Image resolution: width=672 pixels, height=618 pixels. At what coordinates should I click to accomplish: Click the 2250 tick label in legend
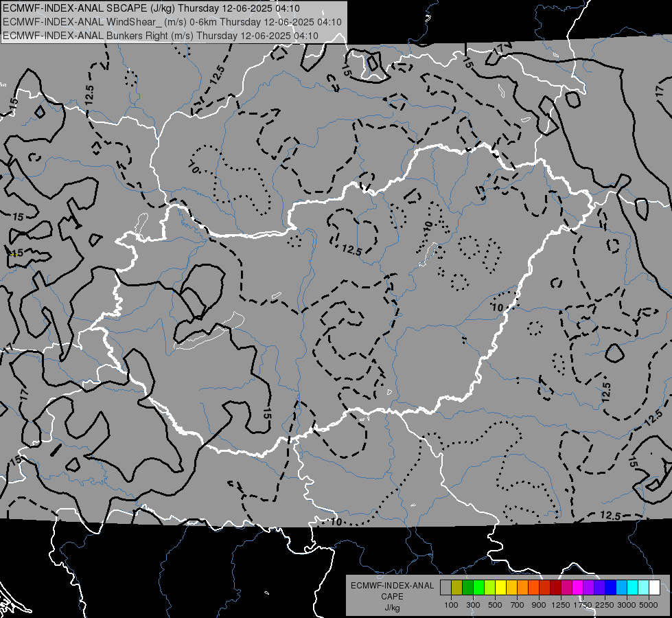(x=605, y=605)
